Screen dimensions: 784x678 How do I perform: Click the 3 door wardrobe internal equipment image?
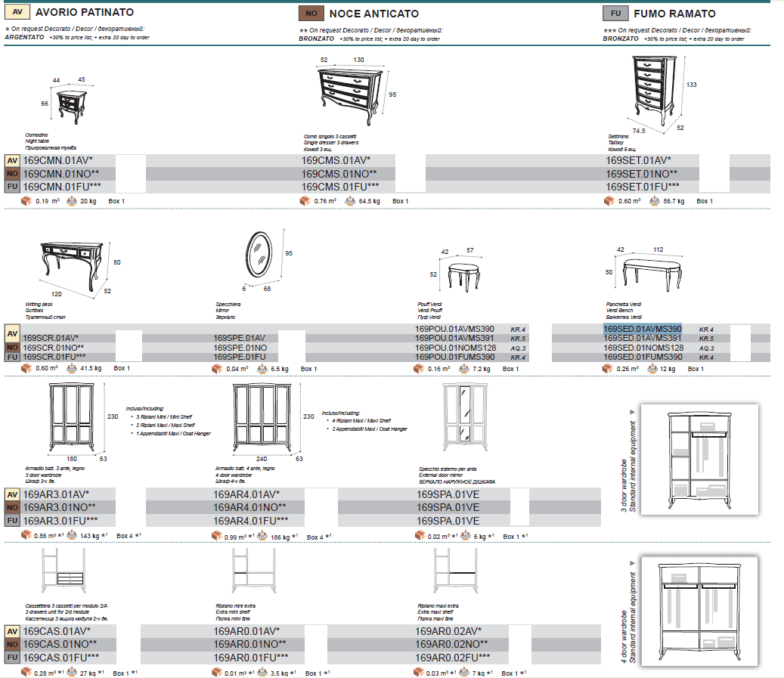(x=699, y=460)
